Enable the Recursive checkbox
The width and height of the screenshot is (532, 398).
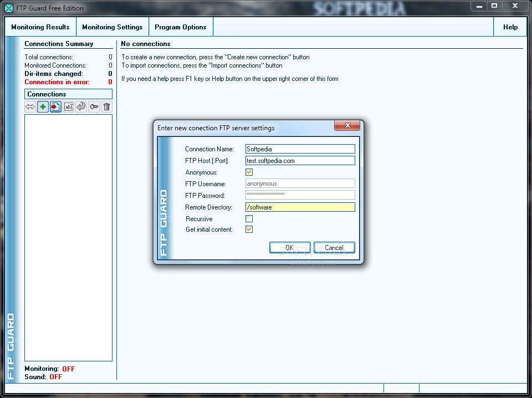[249, 219]
